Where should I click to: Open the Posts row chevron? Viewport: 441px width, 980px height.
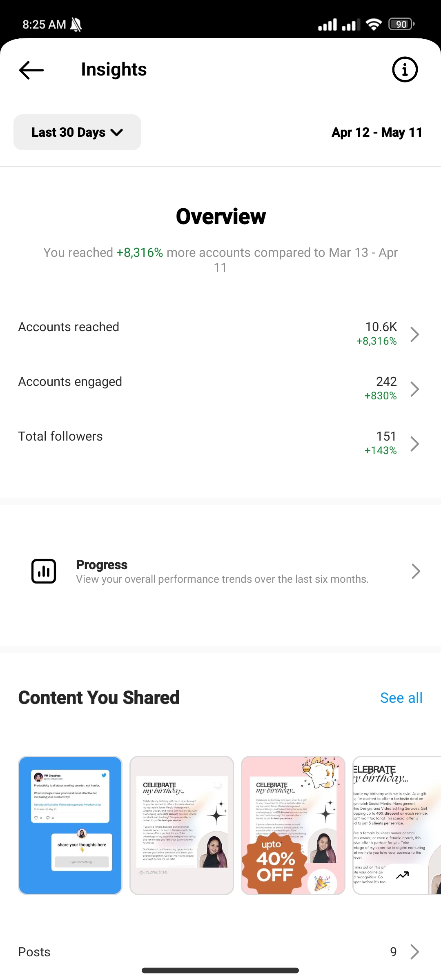(x=415, y=952)
